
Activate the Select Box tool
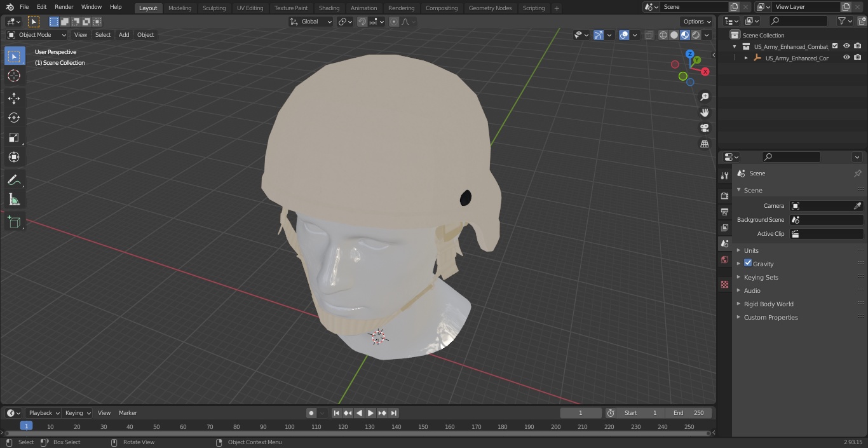[x=14, y=57]
